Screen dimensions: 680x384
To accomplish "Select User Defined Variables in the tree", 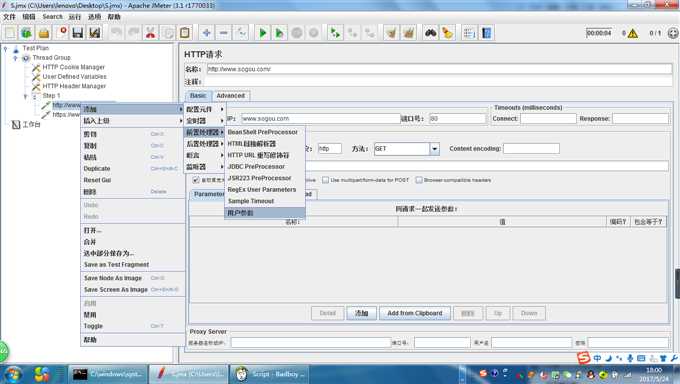I will [x=74, y=76].
